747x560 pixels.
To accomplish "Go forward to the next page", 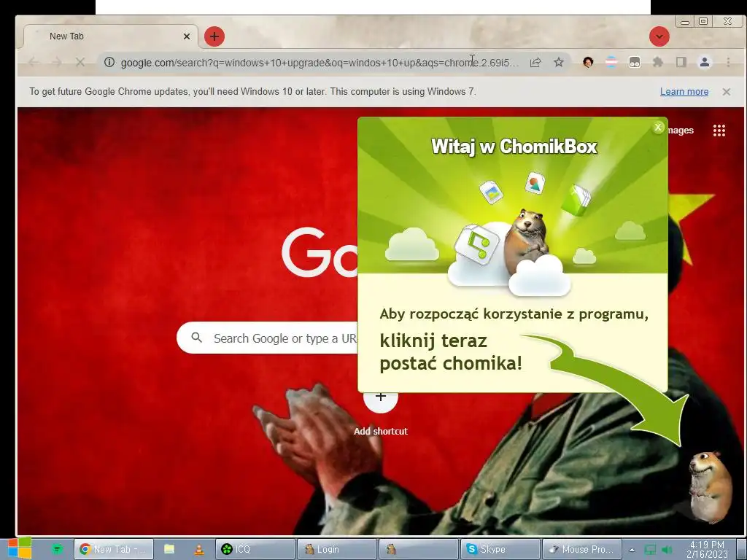I will pos(57,62).
